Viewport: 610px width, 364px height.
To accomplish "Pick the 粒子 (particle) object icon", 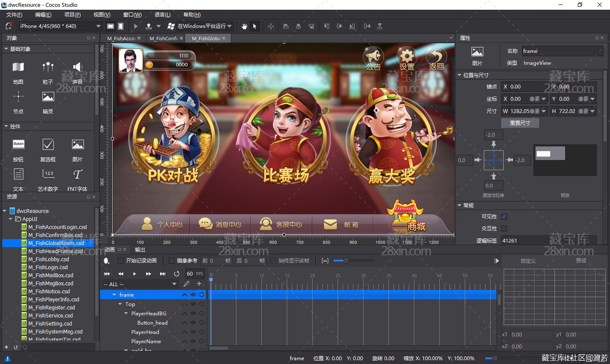I will click(48, 67).
